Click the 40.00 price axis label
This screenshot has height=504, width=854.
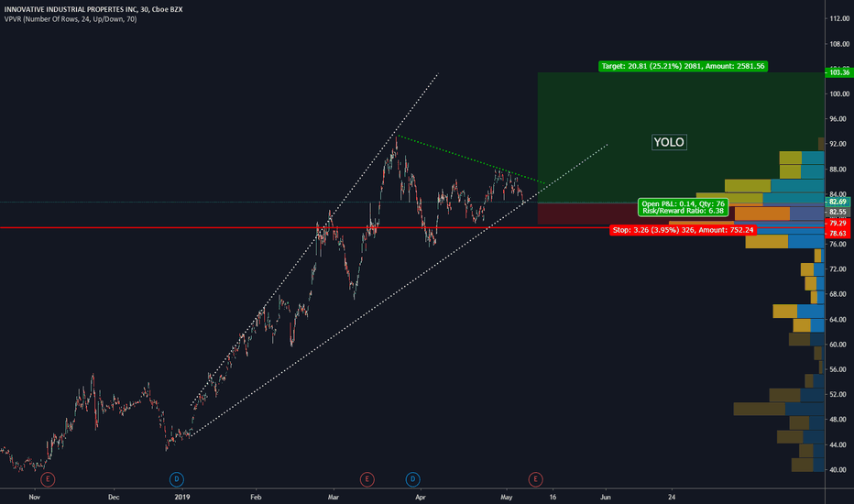point(839,470)
